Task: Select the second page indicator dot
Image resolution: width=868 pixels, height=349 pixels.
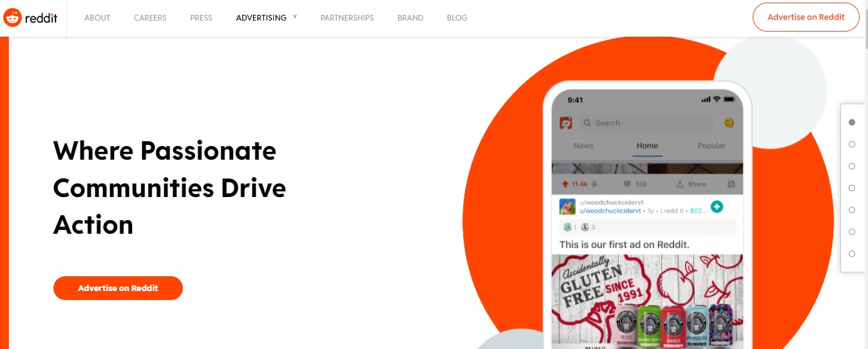Action: click(852, 144)
